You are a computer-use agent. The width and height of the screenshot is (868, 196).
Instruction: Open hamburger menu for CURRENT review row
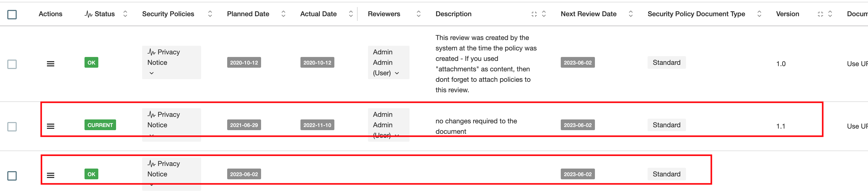coord(51,126)
